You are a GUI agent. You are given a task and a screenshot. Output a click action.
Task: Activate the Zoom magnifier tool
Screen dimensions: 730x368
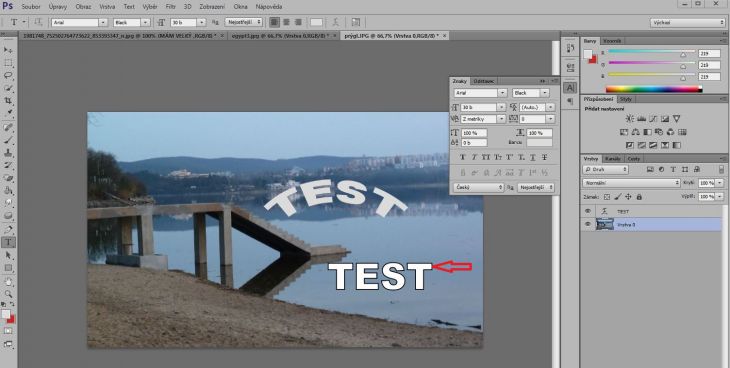[8, 294]
